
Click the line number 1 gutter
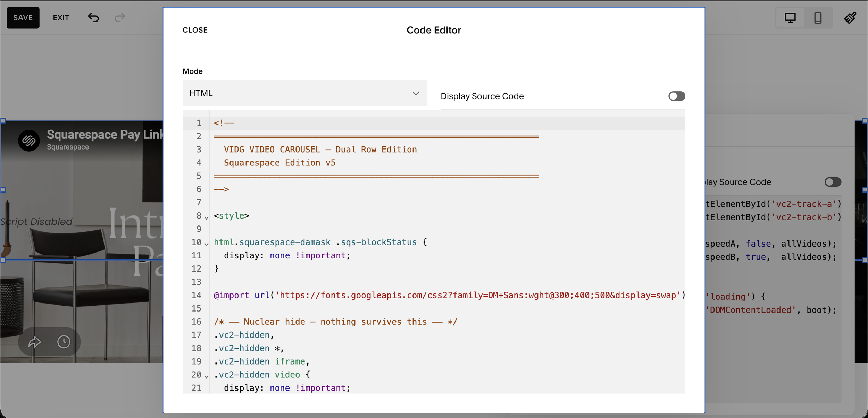pyautogui.click(x=199, y=123)
